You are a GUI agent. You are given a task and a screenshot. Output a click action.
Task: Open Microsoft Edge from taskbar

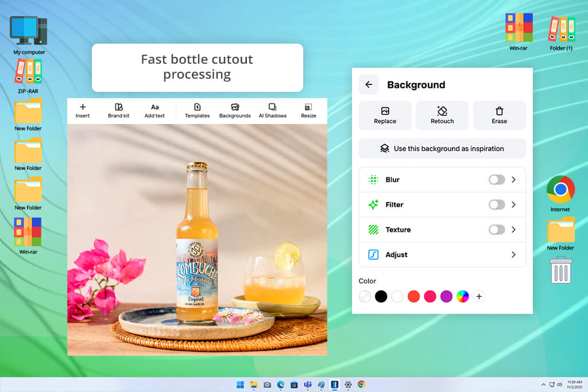pyautogui.click(x=280, y=385)
